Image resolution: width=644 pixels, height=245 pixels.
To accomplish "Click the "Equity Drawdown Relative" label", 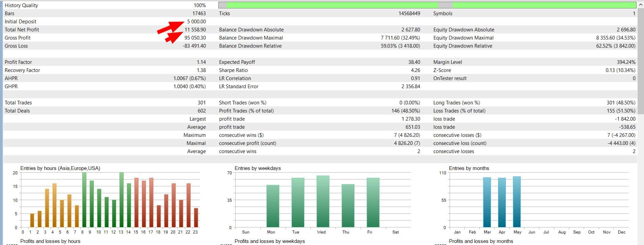I will [463, 46].
